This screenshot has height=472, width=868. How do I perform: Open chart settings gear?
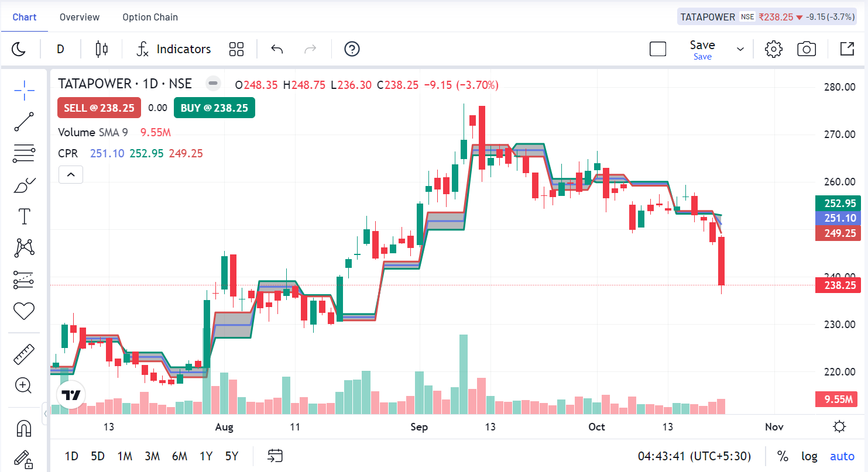pyautogui.click(x=774, y=49)
